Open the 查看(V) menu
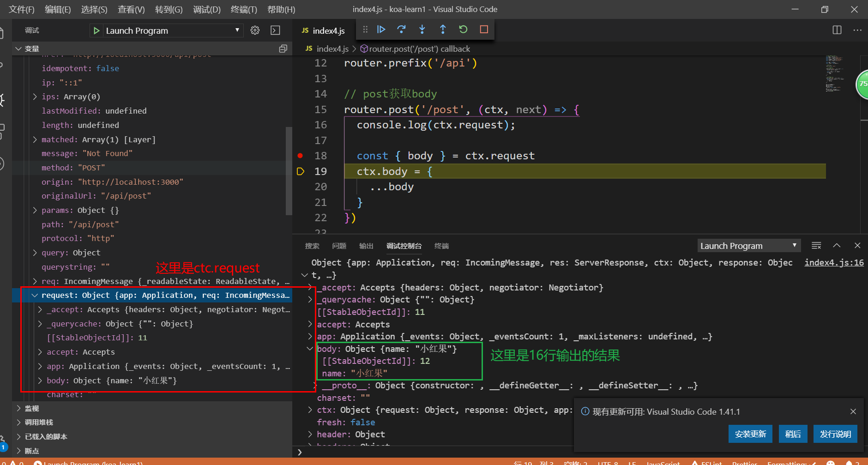The image size is (868, 465). [131, 9]
